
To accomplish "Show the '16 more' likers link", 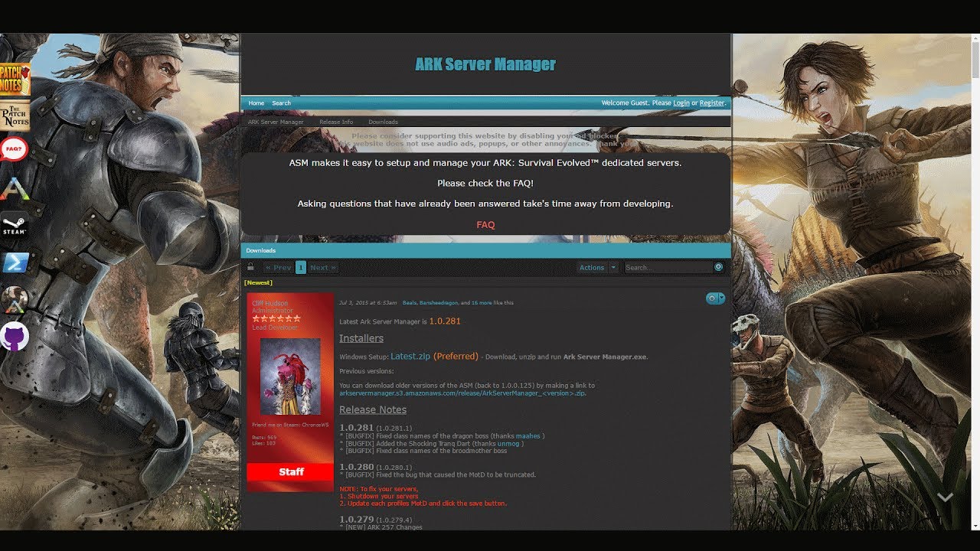I will 482,303.
